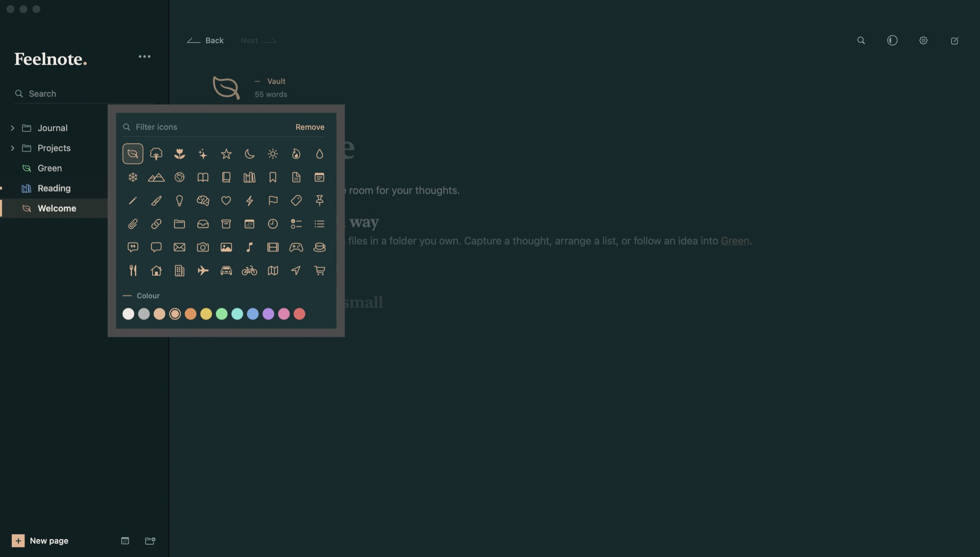The width and height of the screenshot is (980, 557).
Task: Choose the bicycle icon
Action: pyautogui.click(x=249, y=271)
